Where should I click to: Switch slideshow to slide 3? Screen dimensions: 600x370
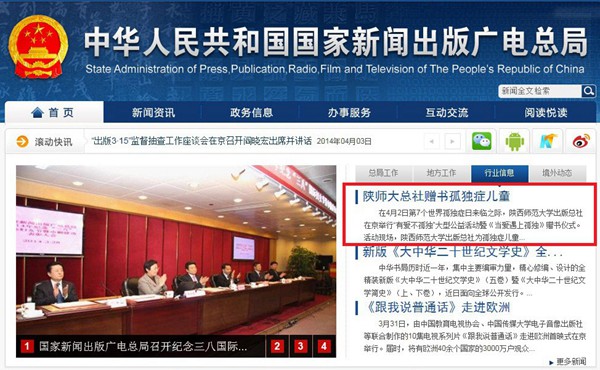(x=300, y=346)
